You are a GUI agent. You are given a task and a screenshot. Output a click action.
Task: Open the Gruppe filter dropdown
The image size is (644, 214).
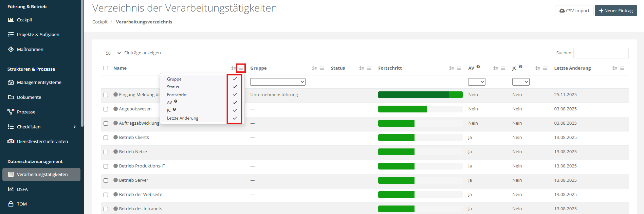(278, 82)
